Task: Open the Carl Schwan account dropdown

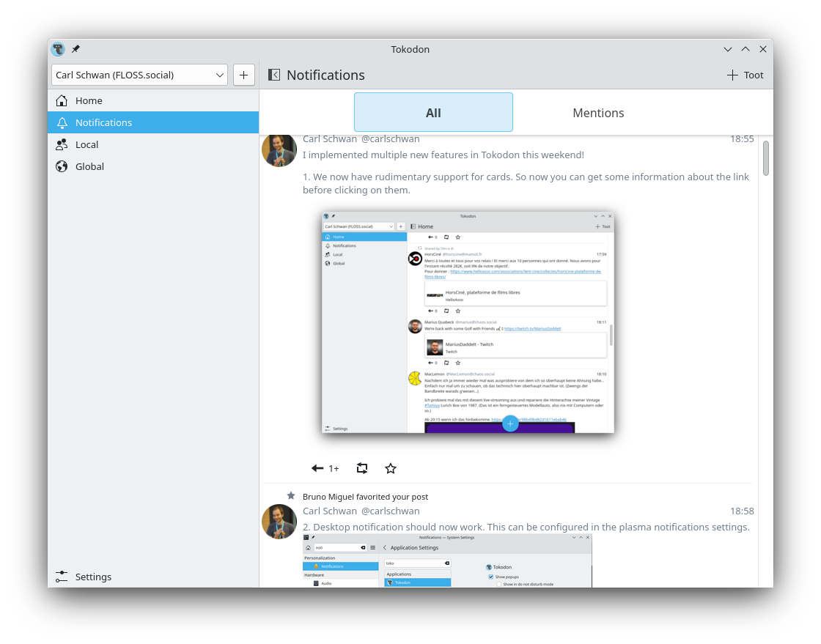Action: pos(140,75)
